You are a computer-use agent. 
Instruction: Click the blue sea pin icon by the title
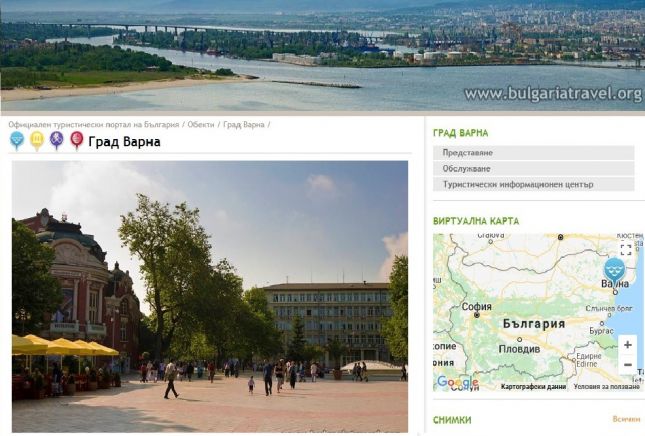click(x=17, y=141)
